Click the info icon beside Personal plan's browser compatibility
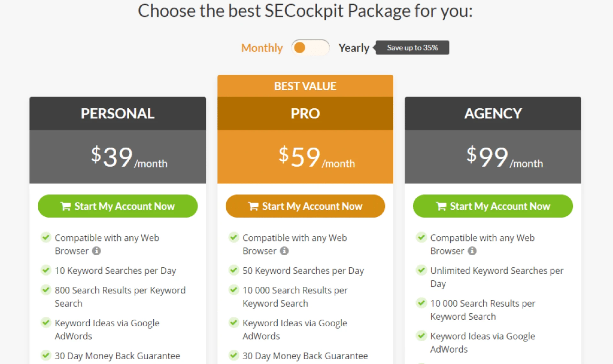Screen dimensions: 613x364 coord(97,251)
